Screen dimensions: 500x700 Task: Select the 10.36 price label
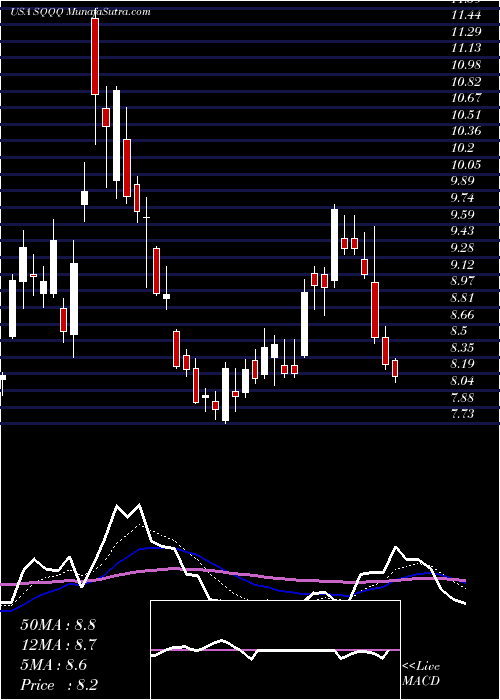click(466, 132)
